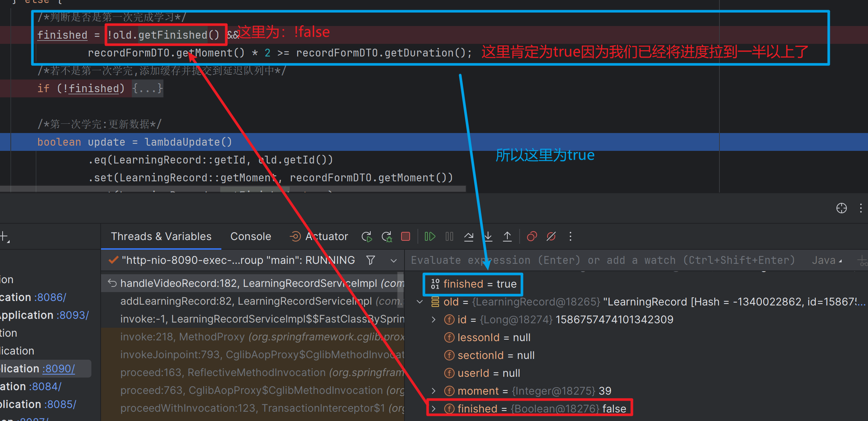The width and height of the screenshot is (868, 421).
Task: Click the Step Over icon
Action: (x=469, y=236)
